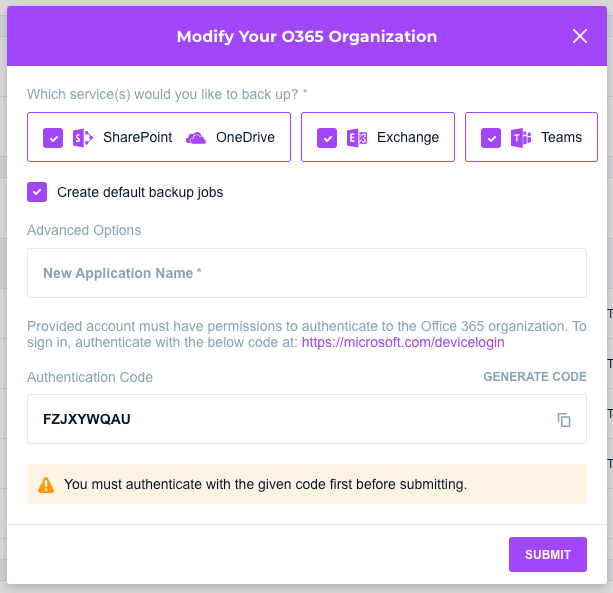The height and width of the screenshot is (593, 613).
Task: Click the Teams logo icon
Action: tap(520, 138)
